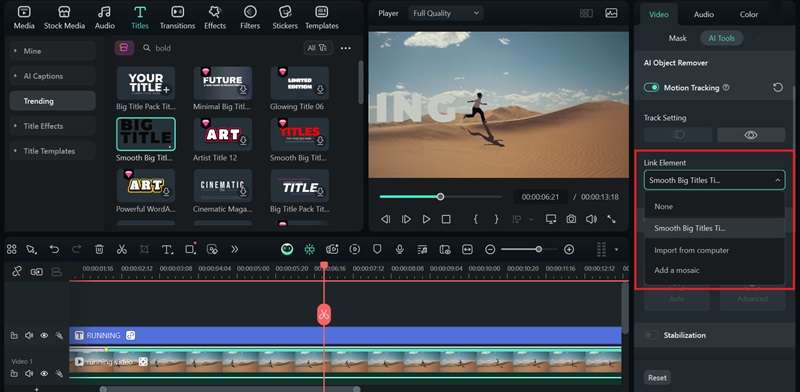800x392 pixels.
Task: Choose 'None' in the Link Element list
Action: tap(714, 206)
